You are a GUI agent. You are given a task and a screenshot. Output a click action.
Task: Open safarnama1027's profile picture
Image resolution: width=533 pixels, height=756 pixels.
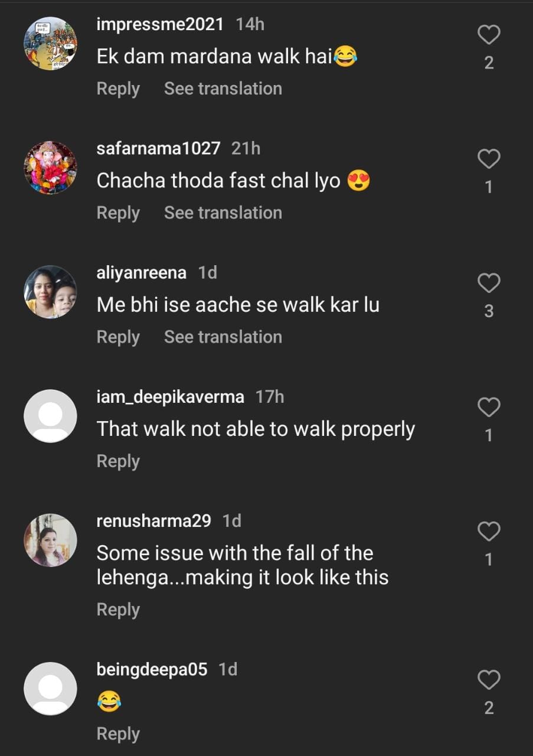[50, 168]
